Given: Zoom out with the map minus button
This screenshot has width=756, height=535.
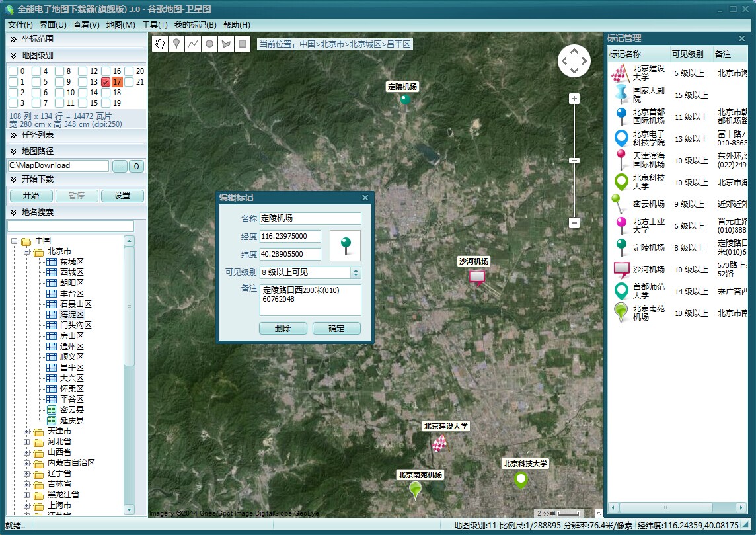Looking at the screenshot, I should 574,223.
